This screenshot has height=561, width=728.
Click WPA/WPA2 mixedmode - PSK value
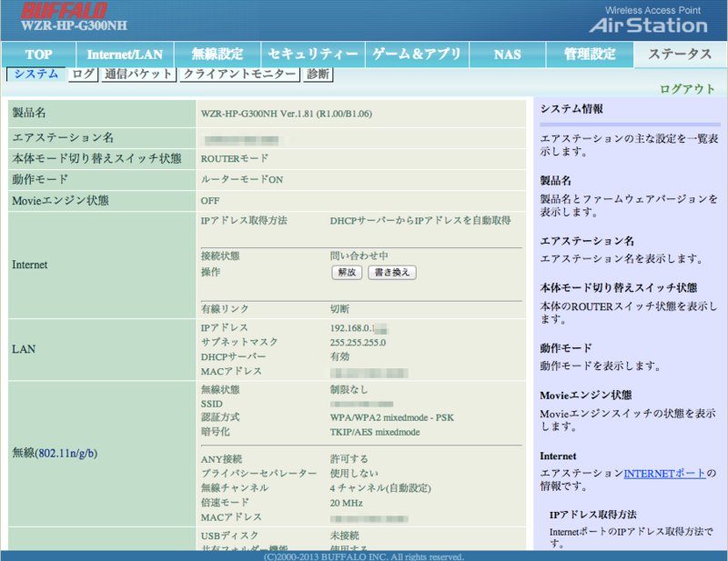click(392, 417)
